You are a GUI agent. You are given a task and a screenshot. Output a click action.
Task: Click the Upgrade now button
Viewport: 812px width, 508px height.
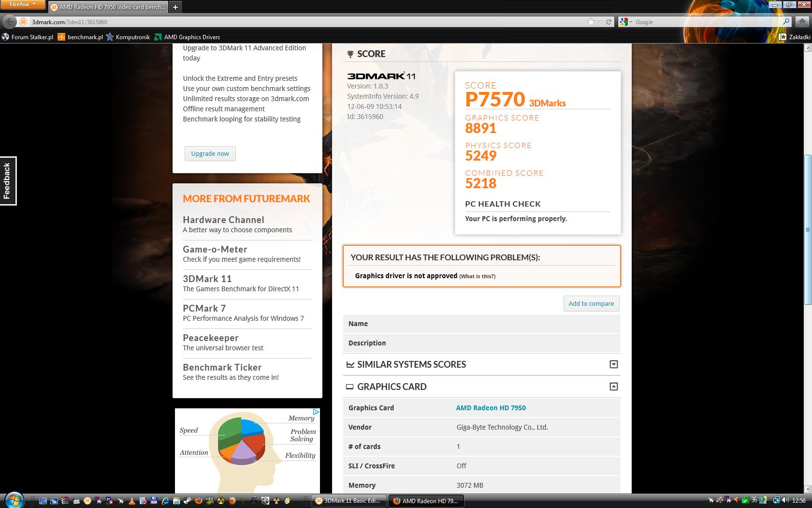coord(210,153)
